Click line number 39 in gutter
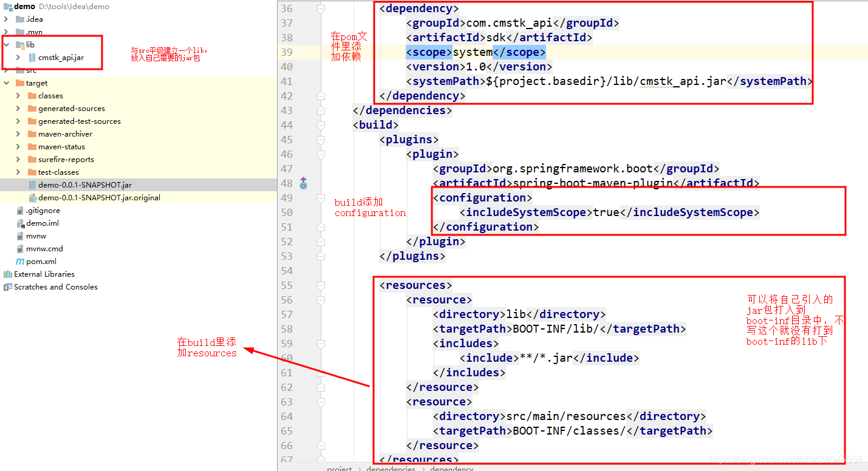Screen dimensions: 868x471 286,52
